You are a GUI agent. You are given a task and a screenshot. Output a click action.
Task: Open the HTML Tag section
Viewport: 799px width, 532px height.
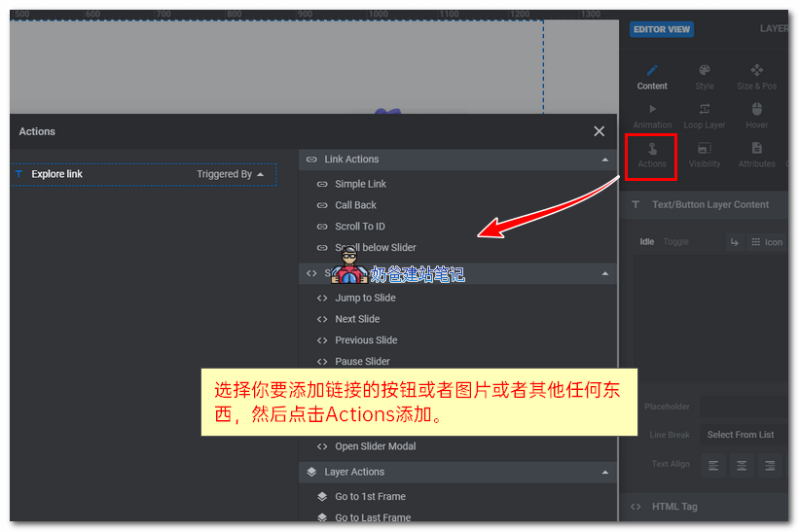click(x=704, y=507)
